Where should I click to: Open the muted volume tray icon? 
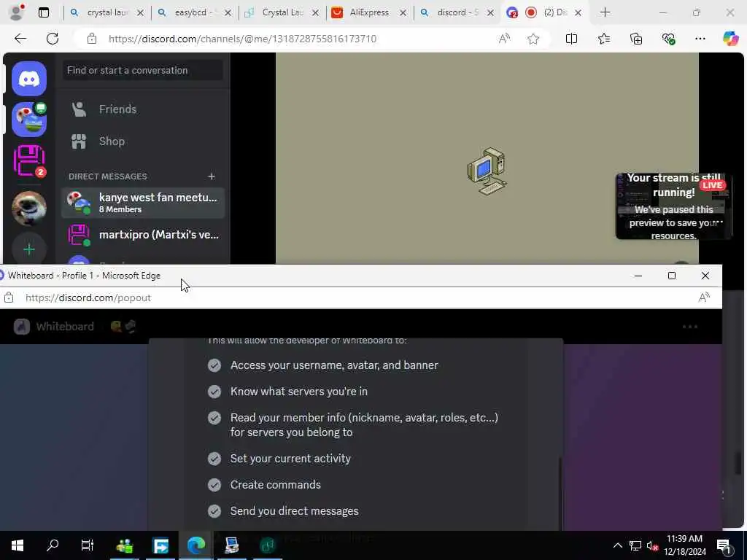pos(653,545)
